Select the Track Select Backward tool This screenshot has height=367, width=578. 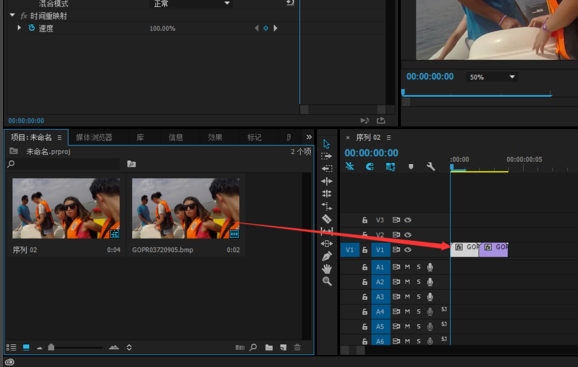pos(327,168)
